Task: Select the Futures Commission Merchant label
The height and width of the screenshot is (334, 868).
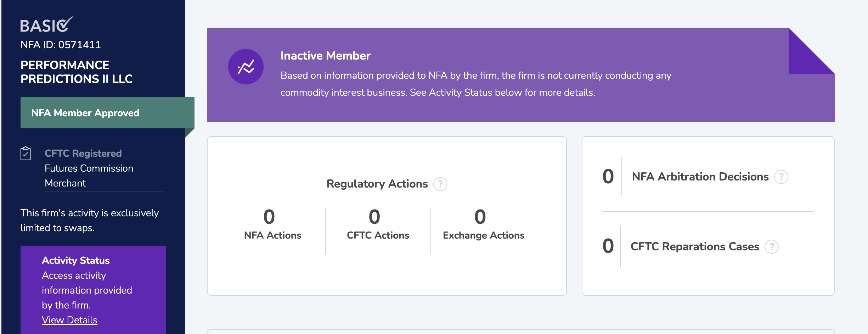Action: (x=89, y=176)
